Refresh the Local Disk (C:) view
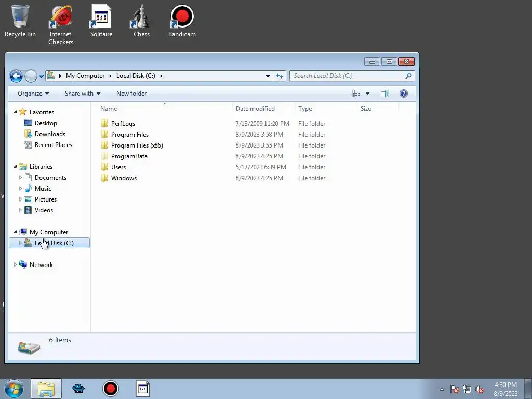This screenshot has height=399, width=532. (280, 76)
